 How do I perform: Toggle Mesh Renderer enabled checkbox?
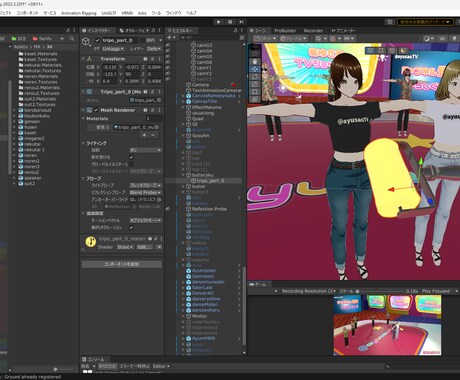coord(96,110)
